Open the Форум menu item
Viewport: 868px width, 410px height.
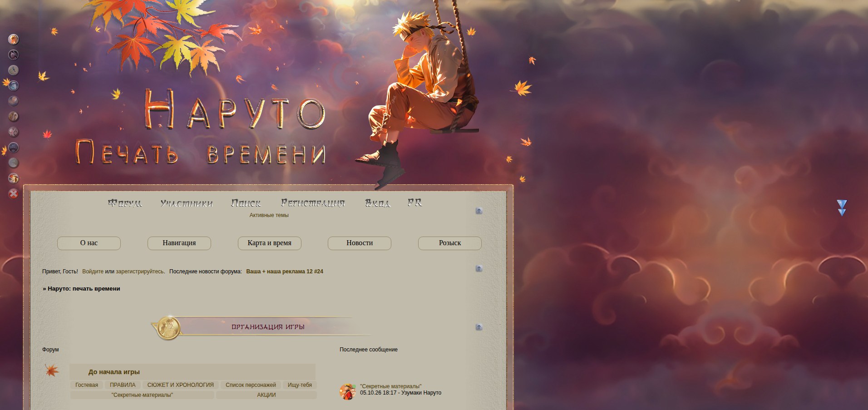click(125, 203)
